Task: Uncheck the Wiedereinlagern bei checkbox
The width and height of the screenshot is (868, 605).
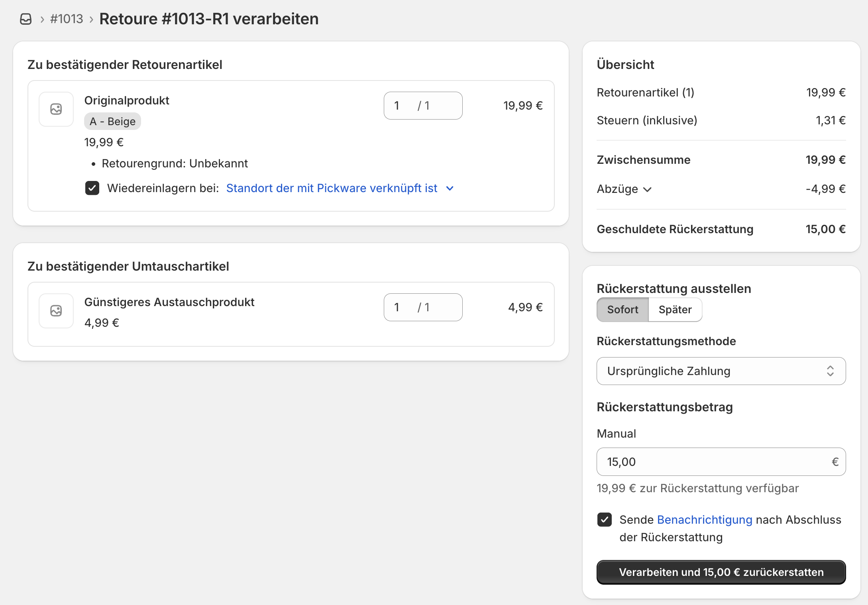Action: click(92, 188)
